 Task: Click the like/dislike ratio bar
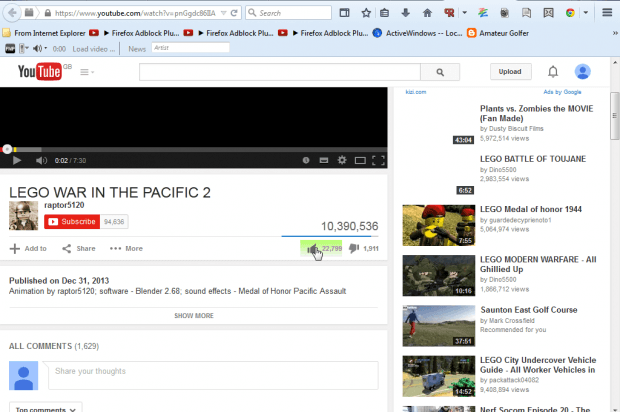[330, 236]
